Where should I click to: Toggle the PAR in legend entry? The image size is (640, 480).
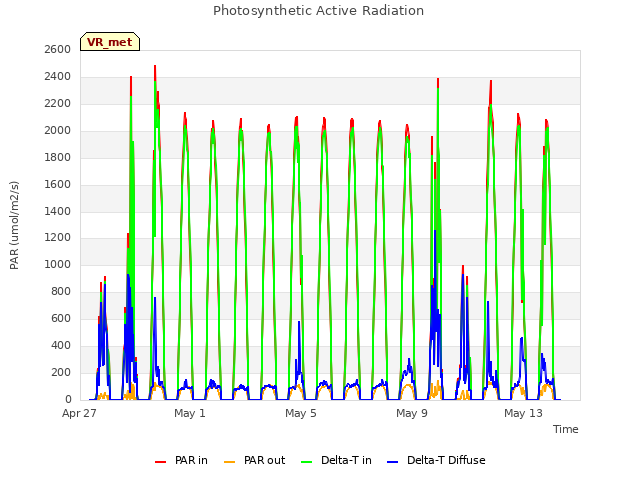(181, 460)
